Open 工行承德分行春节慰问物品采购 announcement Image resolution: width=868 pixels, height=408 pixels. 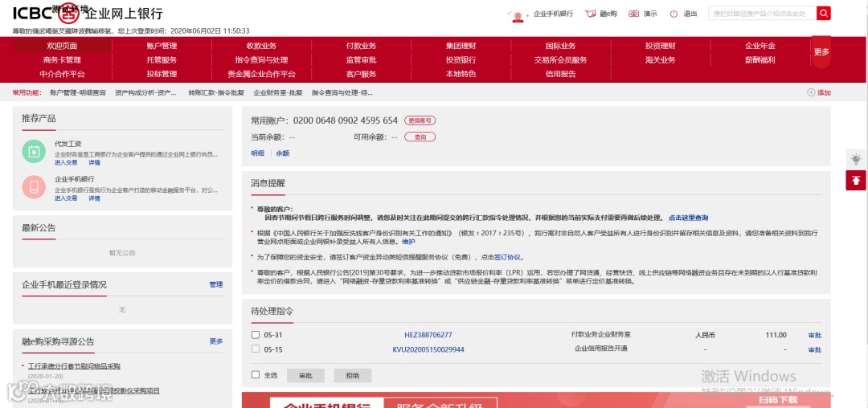[x=74, y=366]
